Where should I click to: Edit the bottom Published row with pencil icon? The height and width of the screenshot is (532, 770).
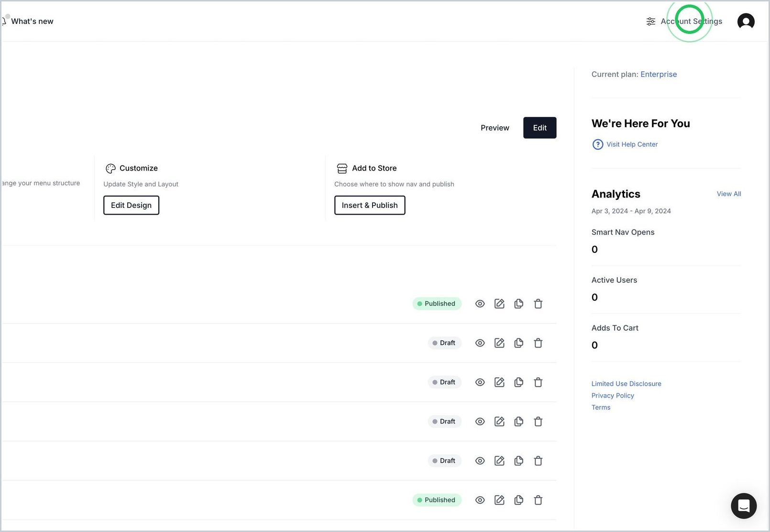(x=499, y=500)
